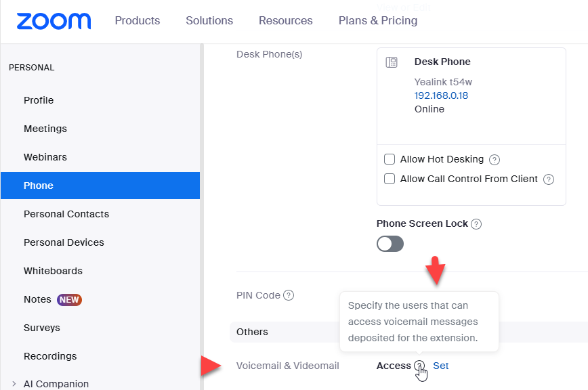This screenshot has height=390, width=588.
Task: Click the PIN Code help icon
Action: (289, 295)
